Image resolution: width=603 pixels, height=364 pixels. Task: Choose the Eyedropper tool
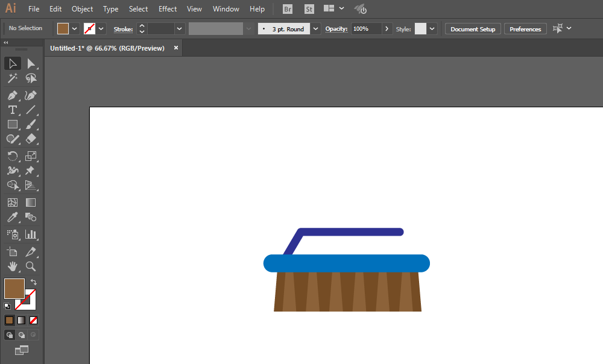pyautogui.click(x=12, y=218)
